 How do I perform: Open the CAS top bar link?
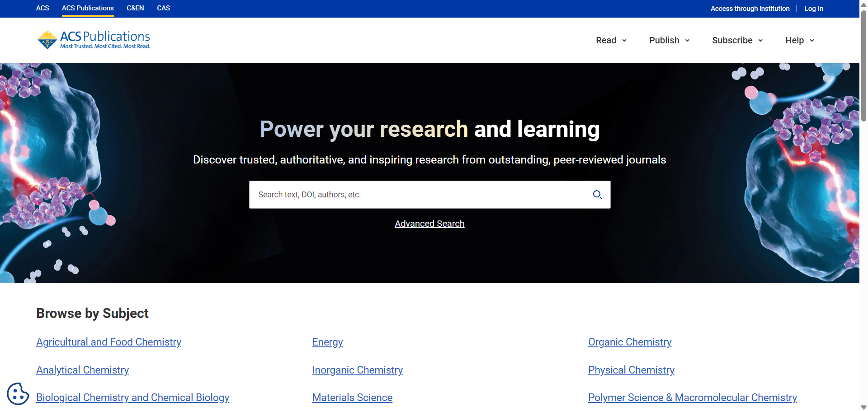point(163,8)
